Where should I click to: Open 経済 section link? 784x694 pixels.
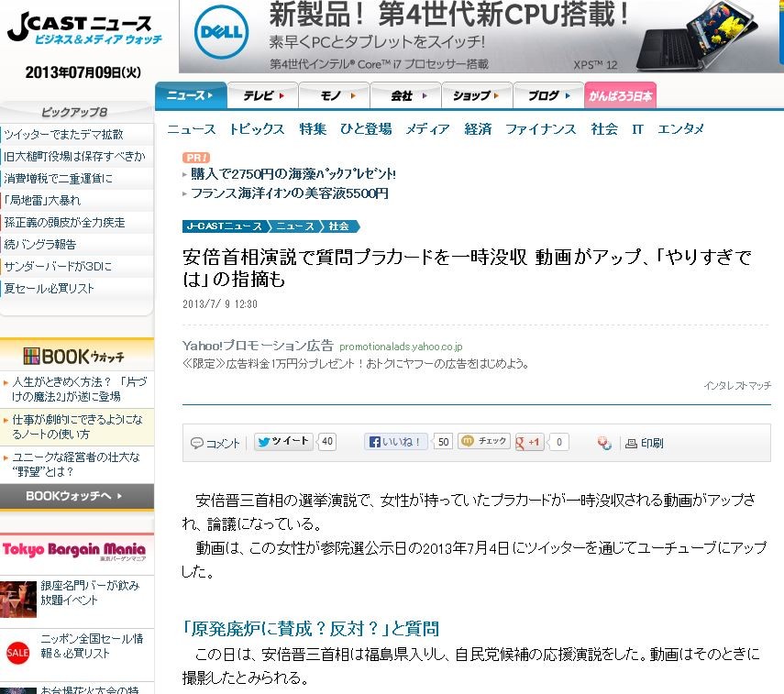click(478, 129)
